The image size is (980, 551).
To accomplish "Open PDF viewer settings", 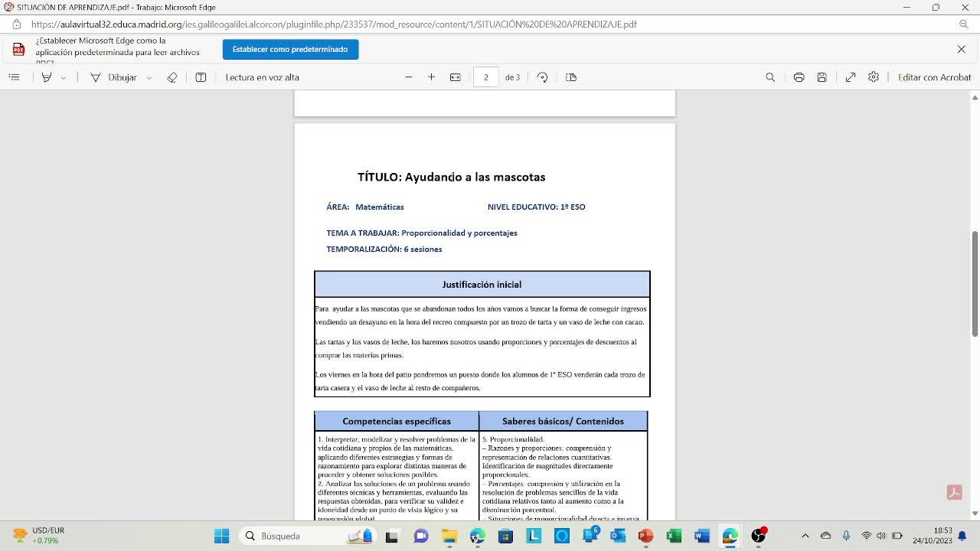I will (x=874, y=77).
